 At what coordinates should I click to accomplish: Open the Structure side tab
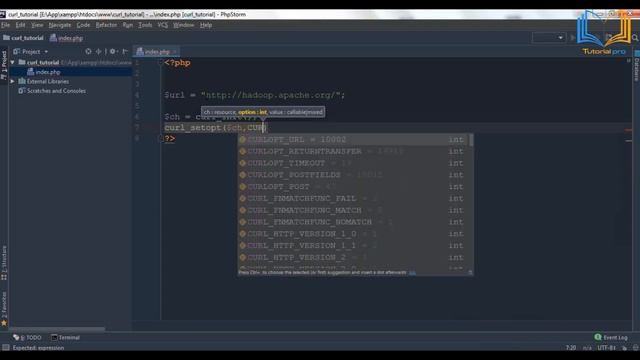(4, 262)
